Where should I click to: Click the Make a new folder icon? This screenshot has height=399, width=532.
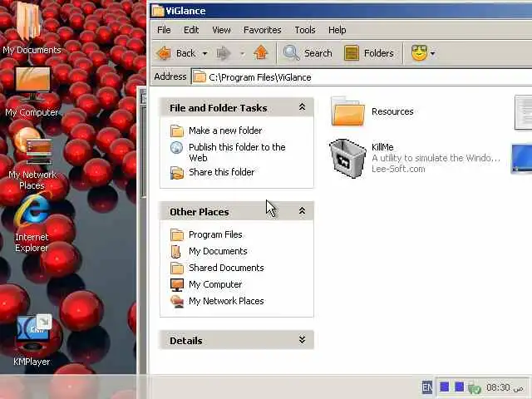coord(177,131)
